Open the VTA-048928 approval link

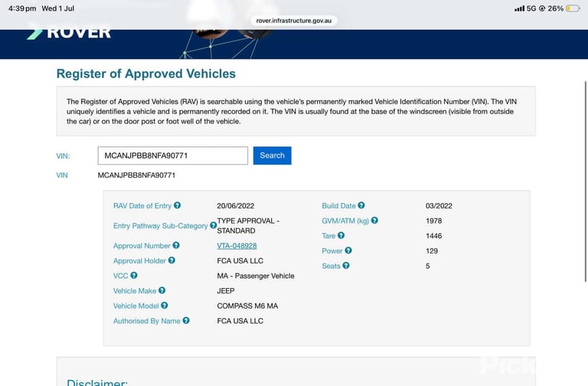(x=237, y=246)
